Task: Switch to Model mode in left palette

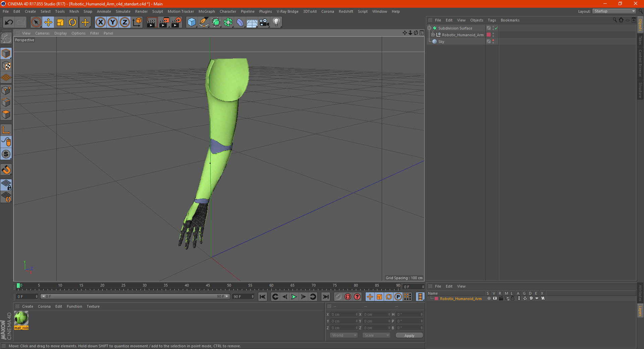Action: pyautogui.click(x=6, y=53)
